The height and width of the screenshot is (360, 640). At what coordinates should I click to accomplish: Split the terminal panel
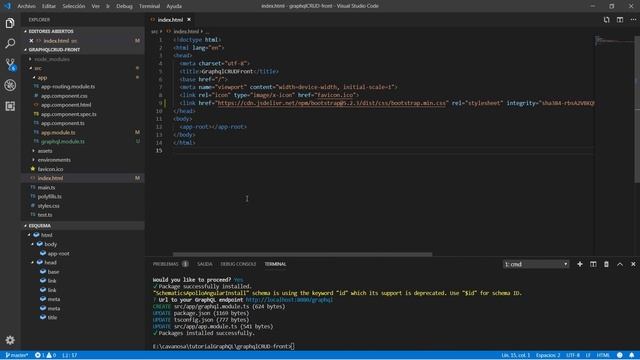click(593, 264)
